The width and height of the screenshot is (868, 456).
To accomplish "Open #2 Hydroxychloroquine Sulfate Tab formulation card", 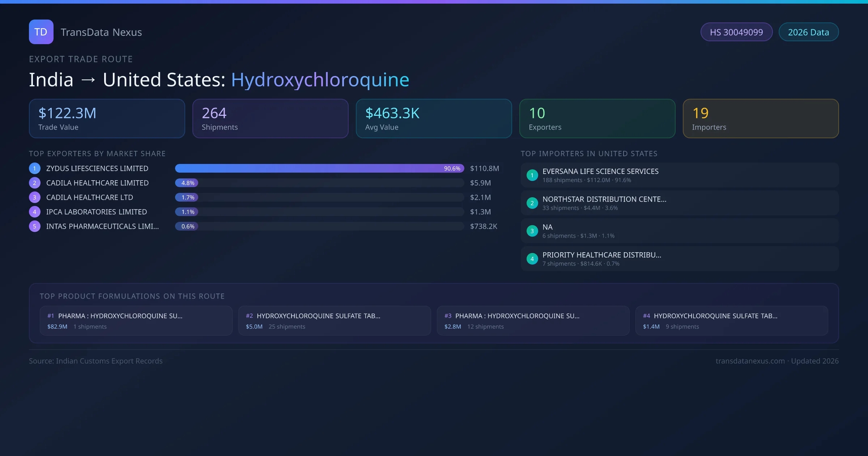I will tap(334, 321).
